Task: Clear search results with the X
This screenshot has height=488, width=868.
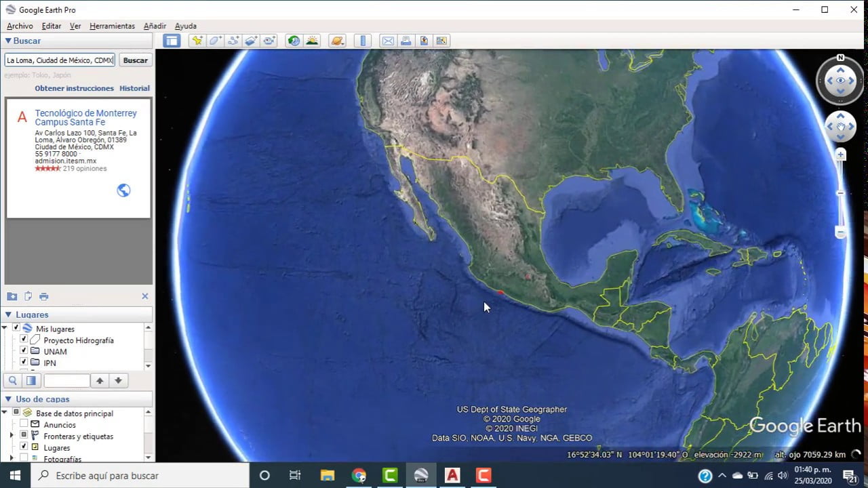Action: (144, 296)
